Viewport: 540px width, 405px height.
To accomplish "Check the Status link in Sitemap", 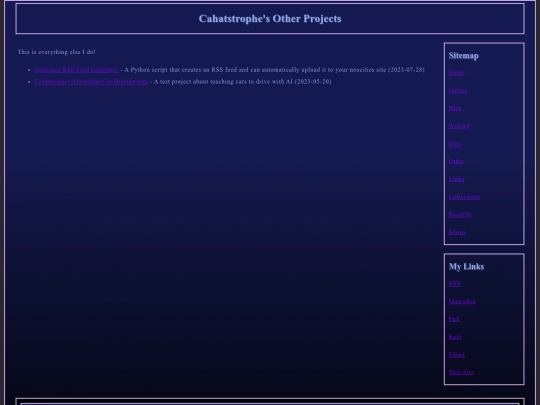I will (457, 232).
